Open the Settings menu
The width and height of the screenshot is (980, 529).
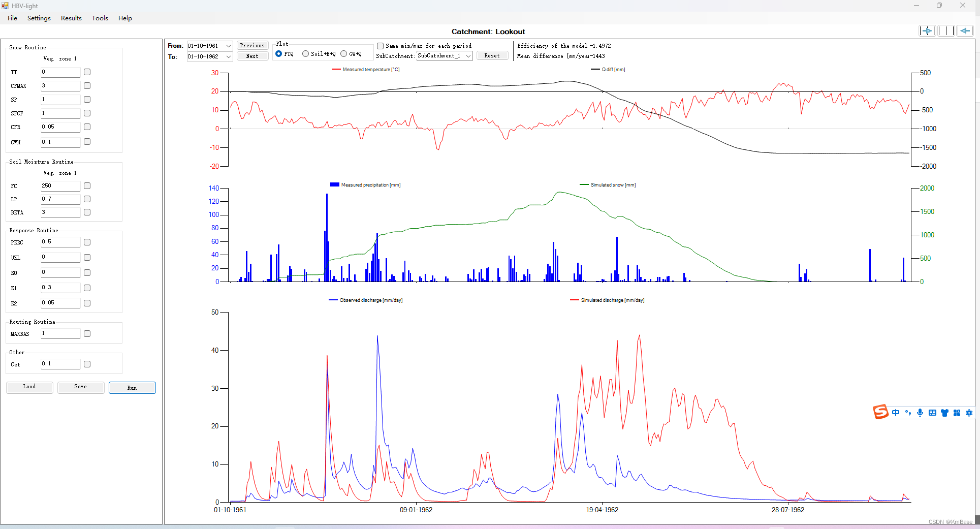point(39,18)
